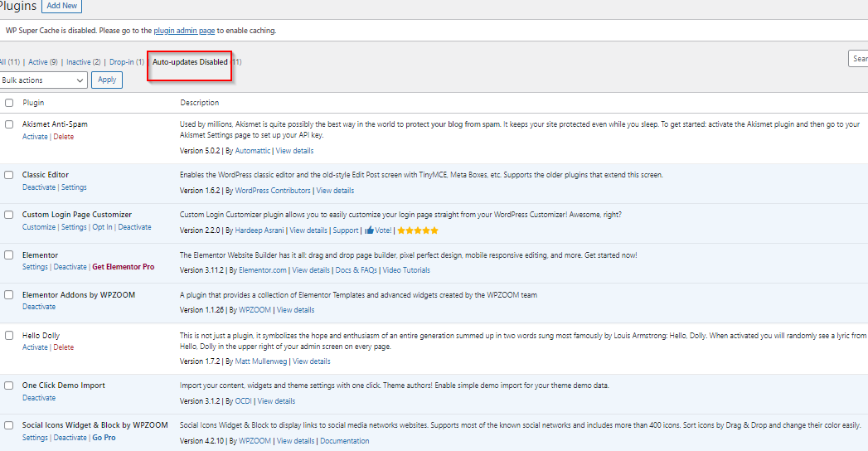Click Get Elementor Pro link
Image resolution: width=868 pixels, height=451 pixels.
(x=124, y=267)
